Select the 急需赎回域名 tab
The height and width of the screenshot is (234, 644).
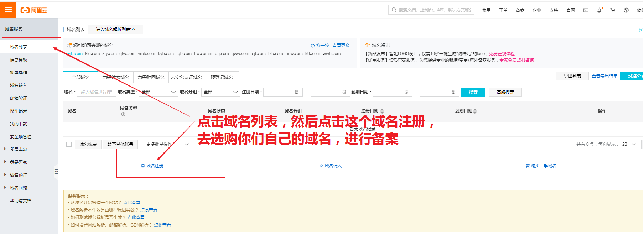(x=151, y=77)
